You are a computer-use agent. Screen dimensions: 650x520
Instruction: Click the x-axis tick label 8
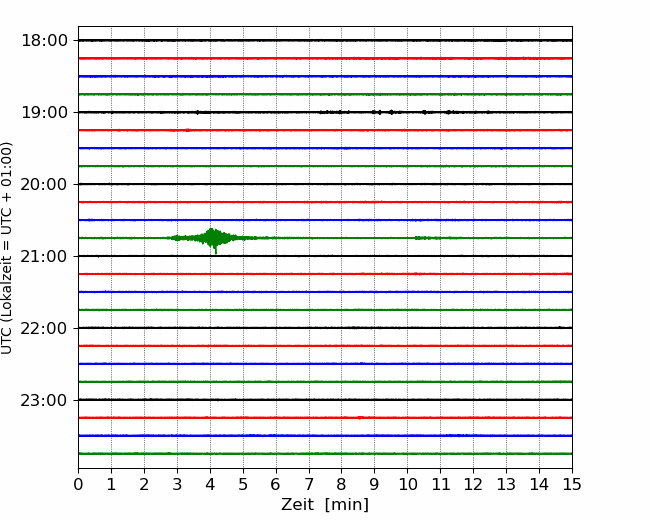342,484
